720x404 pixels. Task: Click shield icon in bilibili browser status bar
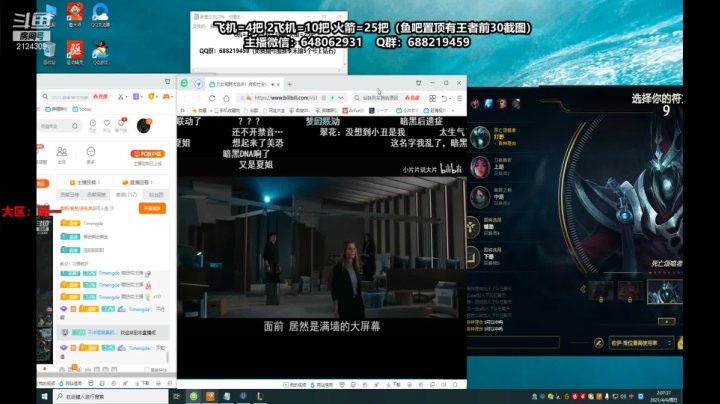tap(342, 385)
